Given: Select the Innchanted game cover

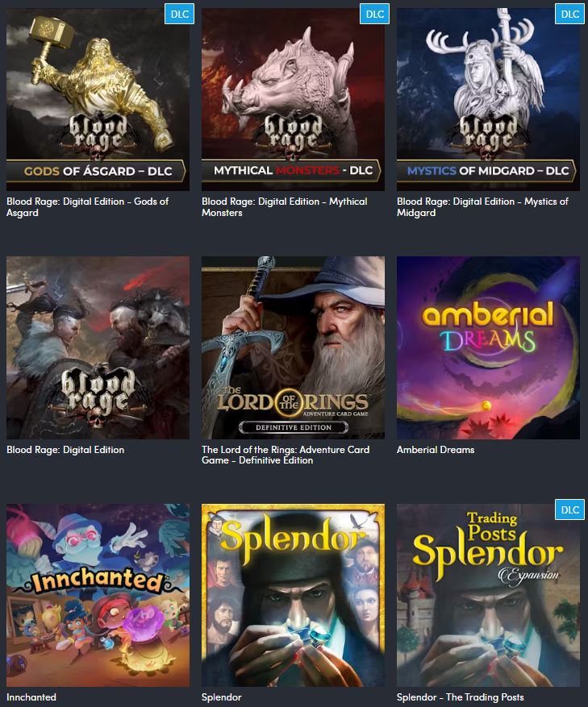Looking at the screenshot, I should click(98, 595).
